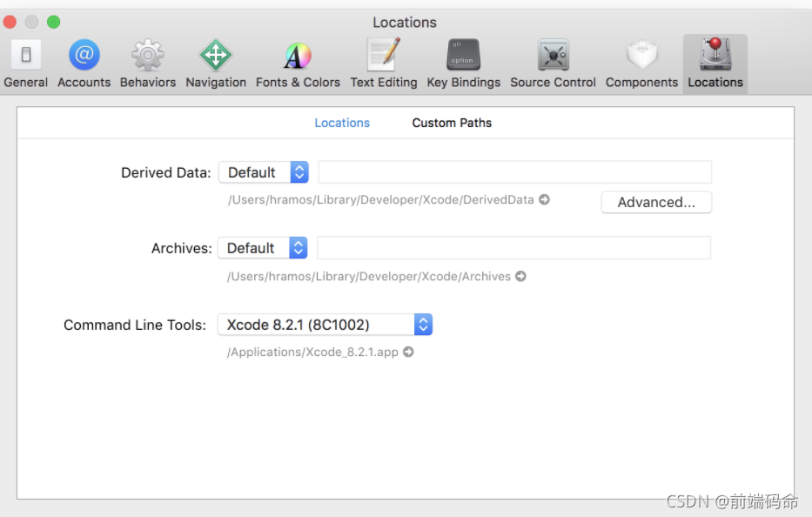The image size is (812, 517).
Task: Click the DerivedData path text
Action: (380, 200)
